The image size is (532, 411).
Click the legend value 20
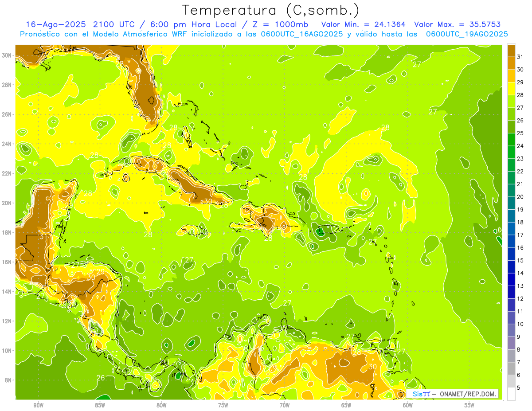tap(520, 197)
